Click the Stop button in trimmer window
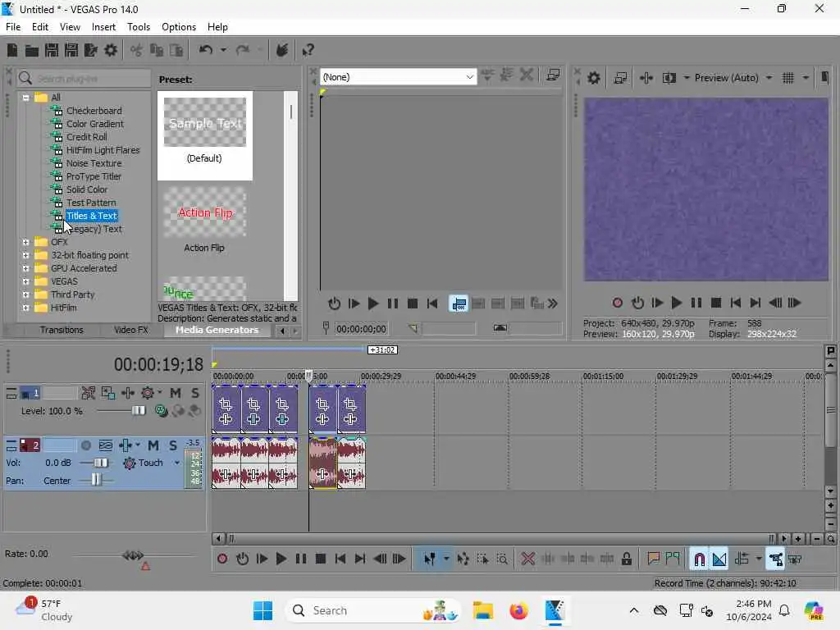The height and width of the screenshot is (630, 840). pos(412,304)
